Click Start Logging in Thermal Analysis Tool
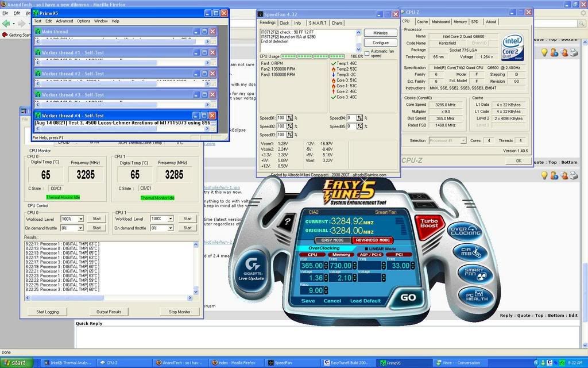The height and width of the screenshot is (368, 588). tap(48, 312)
